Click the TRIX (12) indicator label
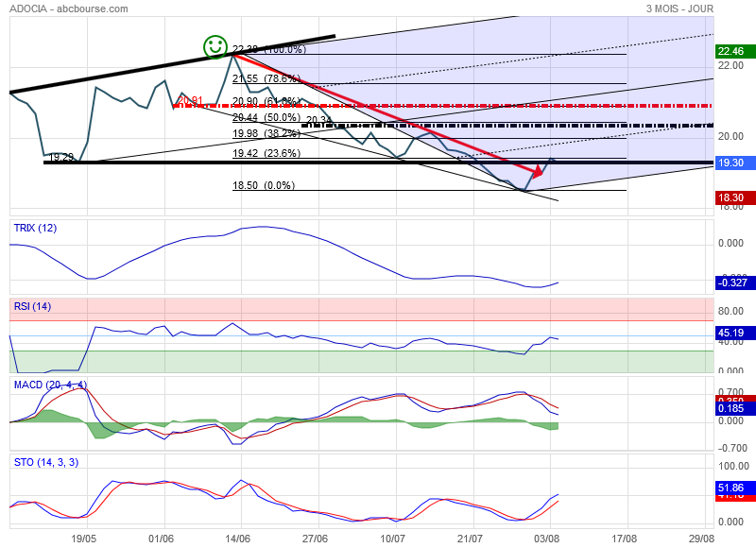 pos(35,228)
